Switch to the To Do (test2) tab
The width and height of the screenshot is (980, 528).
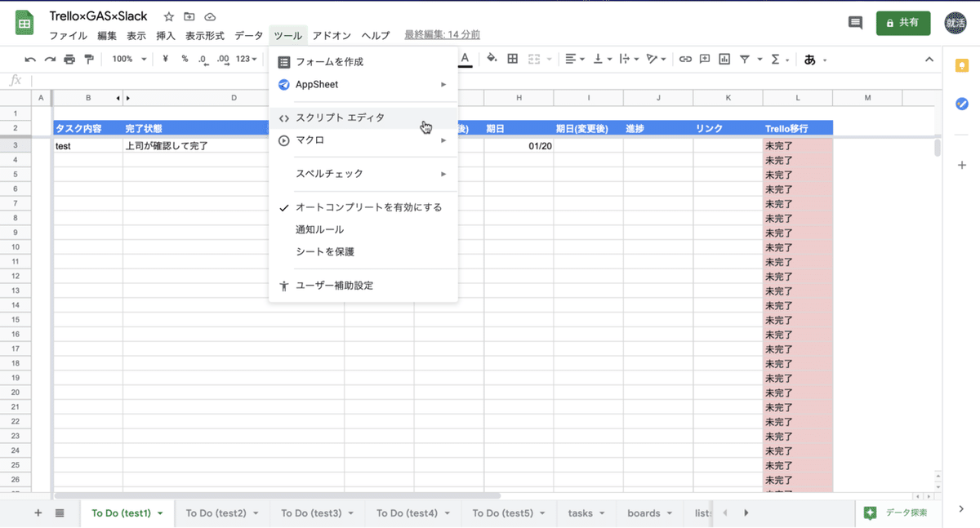click(216, 513)
